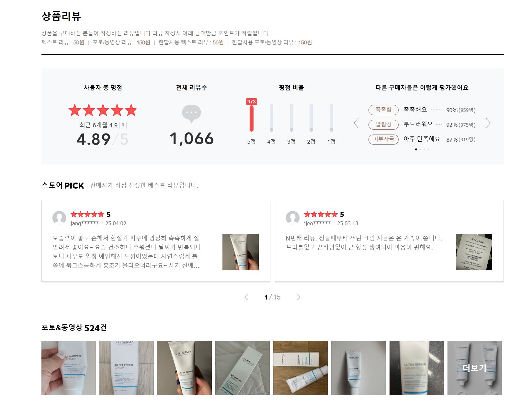The height and width of the screenshot is (412, 532).
Task: Select the 피부자극 tag pill
Action: click(x=383, y=139)
